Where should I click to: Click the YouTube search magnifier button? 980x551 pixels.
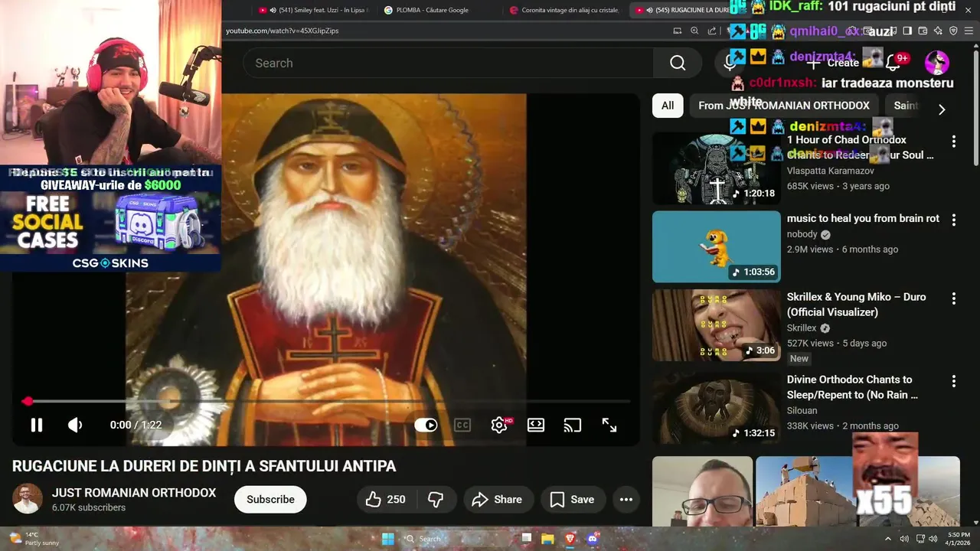coord(678,63)
